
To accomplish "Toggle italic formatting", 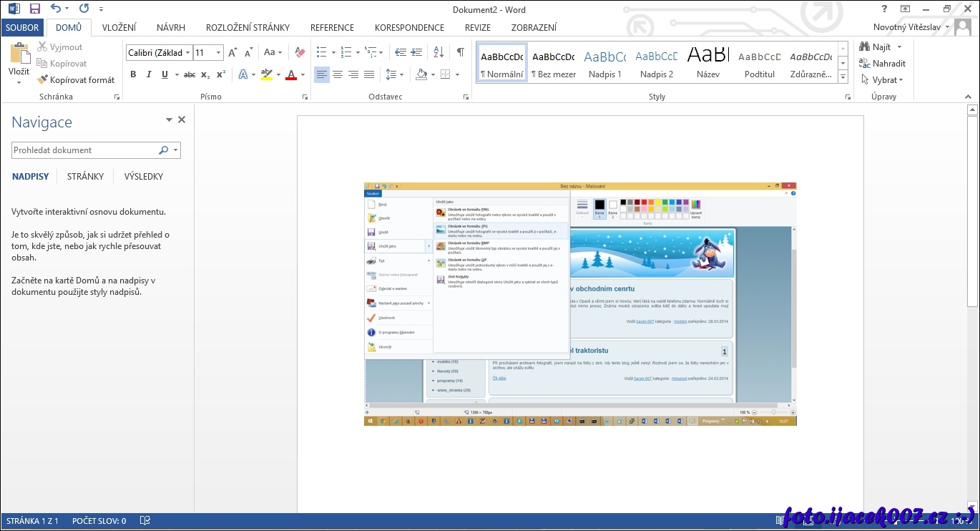I will coord(149,74).
